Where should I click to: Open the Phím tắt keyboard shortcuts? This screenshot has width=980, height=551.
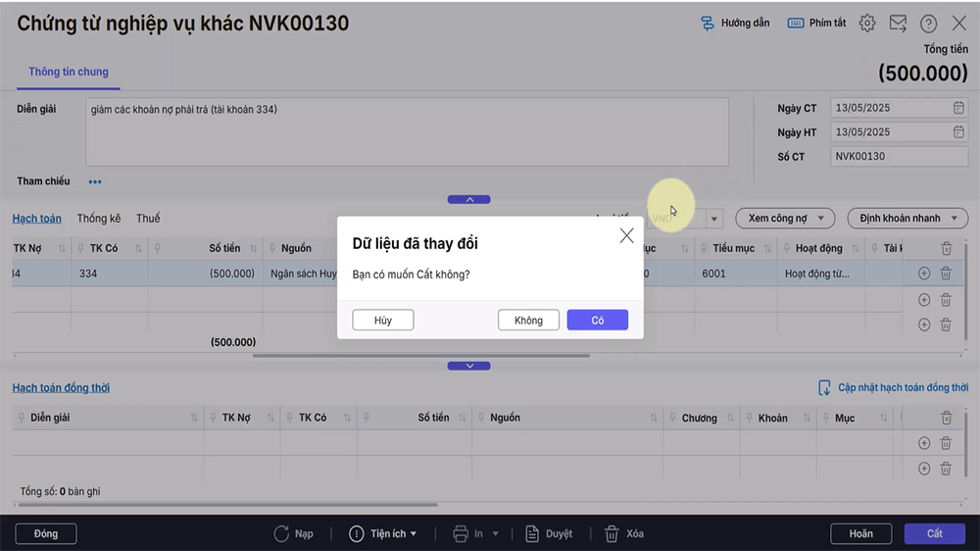816,24
